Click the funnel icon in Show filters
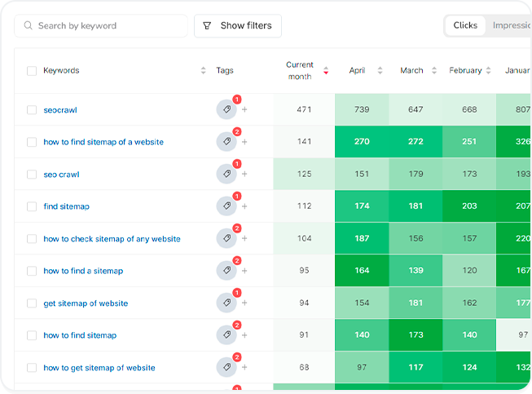Viewport: 532px width, 394px height. point(207,26)
